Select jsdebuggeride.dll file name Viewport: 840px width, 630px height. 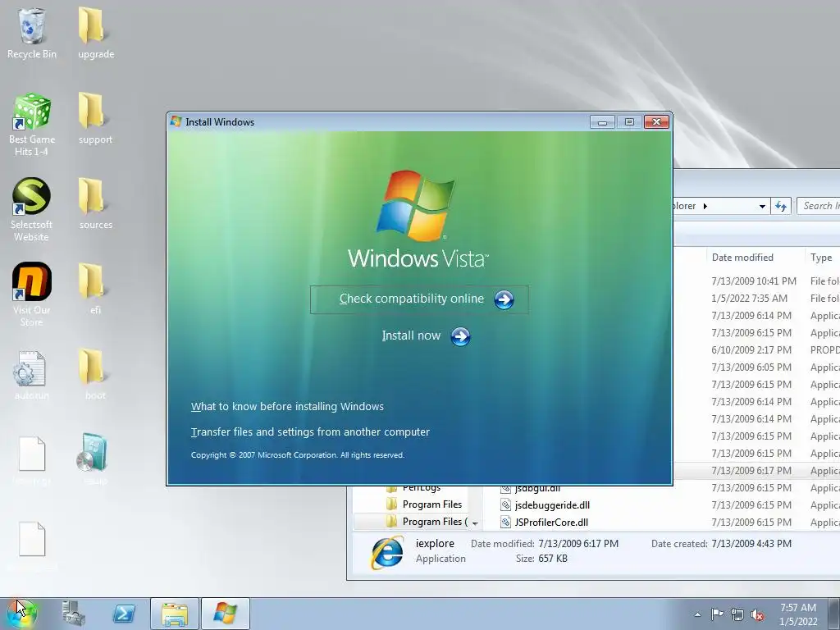tap(552, 505)
